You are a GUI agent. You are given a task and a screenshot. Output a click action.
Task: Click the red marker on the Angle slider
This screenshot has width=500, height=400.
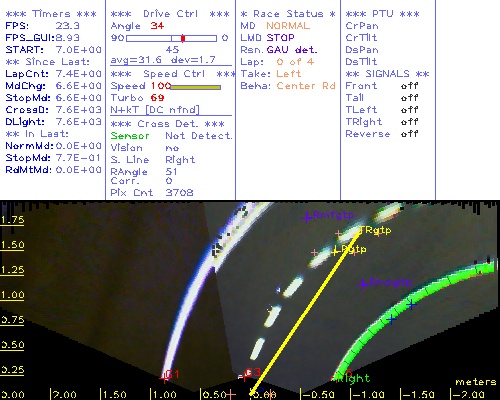coord(183,38)
